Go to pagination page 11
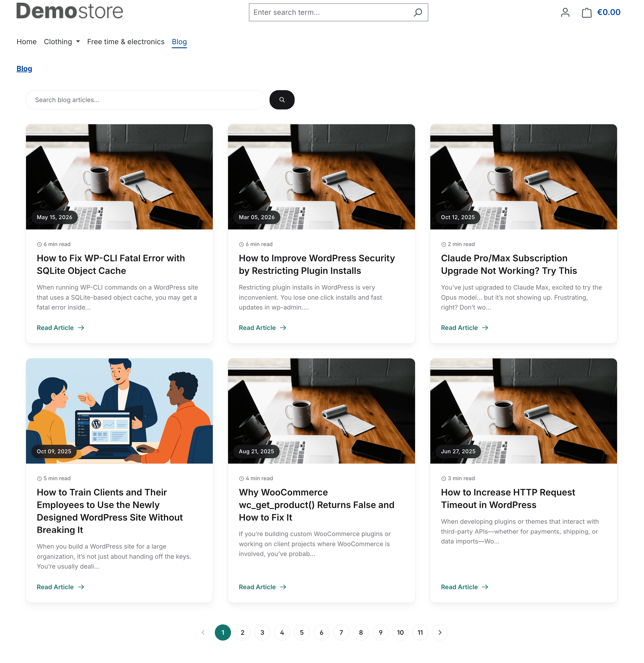 pyautogui.click(x=420, y=632)
